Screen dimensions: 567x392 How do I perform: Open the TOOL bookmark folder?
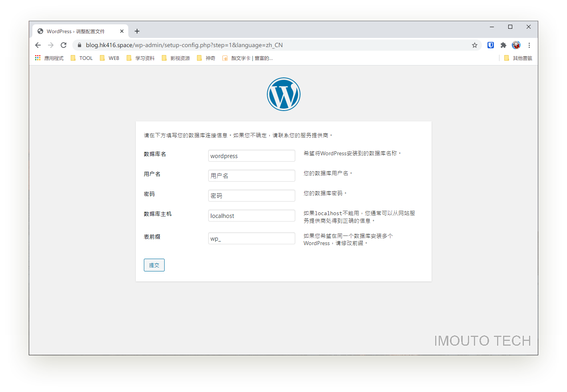82,58
